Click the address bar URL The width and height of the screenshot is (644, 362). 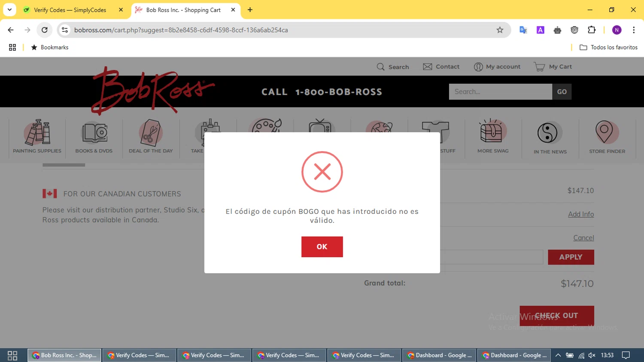click(181, 30)
